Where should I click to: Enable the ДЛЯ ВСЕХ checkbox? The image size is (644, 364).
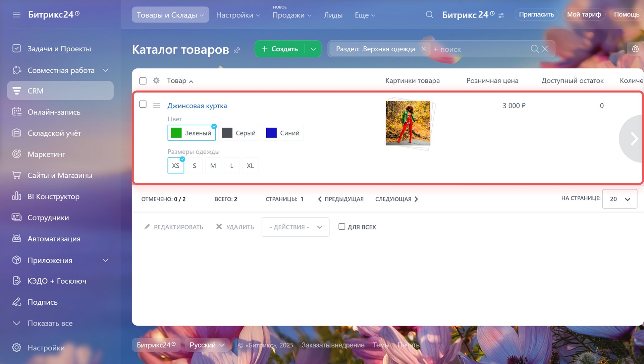[x=341, y=227]
